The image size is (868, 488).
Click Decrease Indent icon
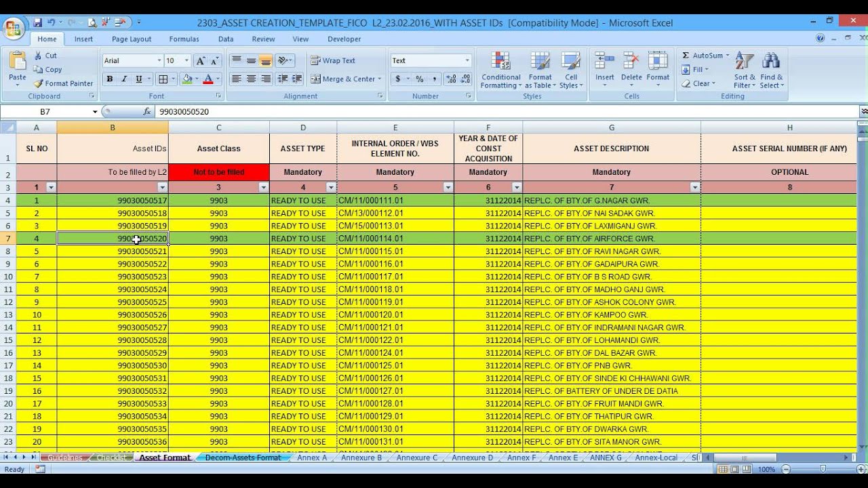point(283,79)
